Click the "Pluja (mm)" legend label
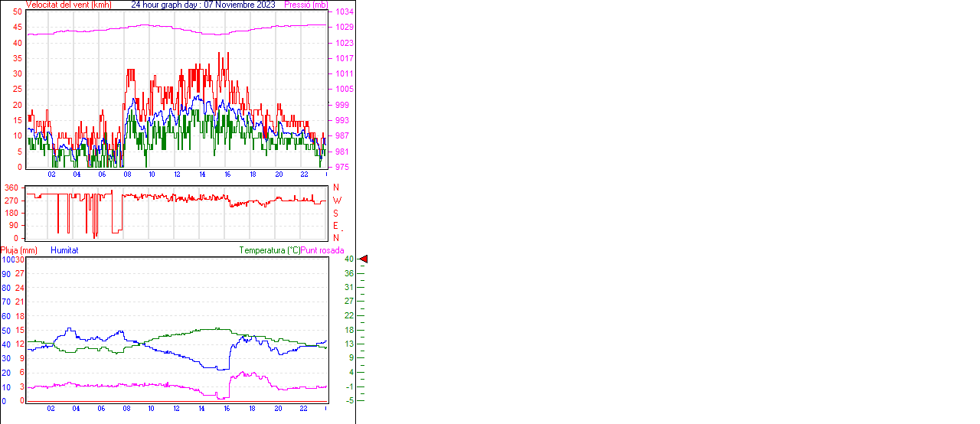This screenshot has width=980, height=424. pos(18,250)
